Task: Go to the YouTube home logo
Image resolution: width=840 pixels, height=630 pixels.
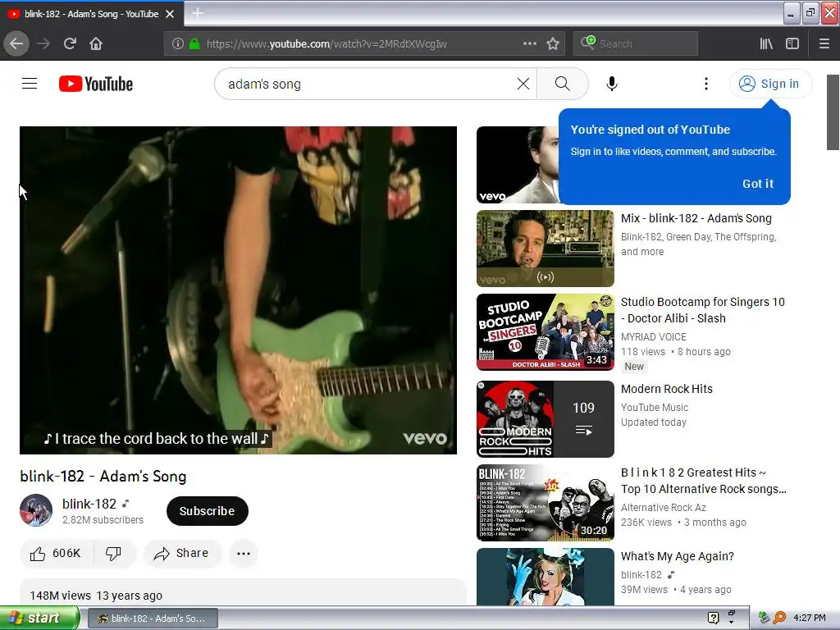Action: pos(96,84)
